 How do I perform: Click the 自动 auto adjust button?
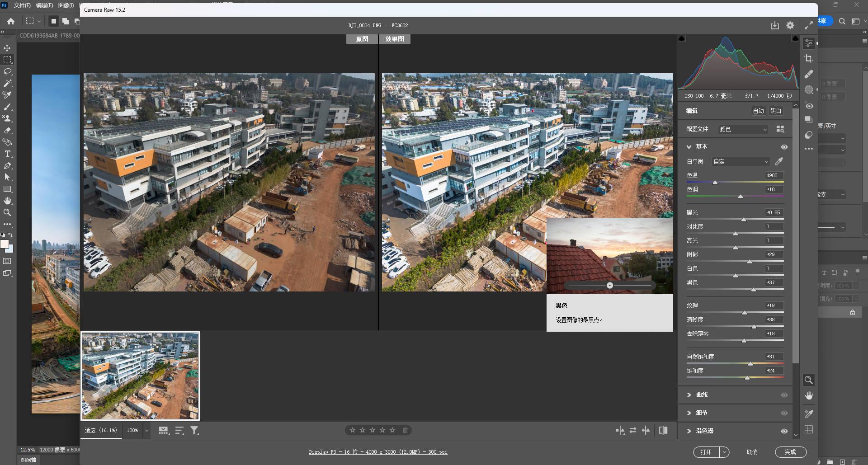758,111
